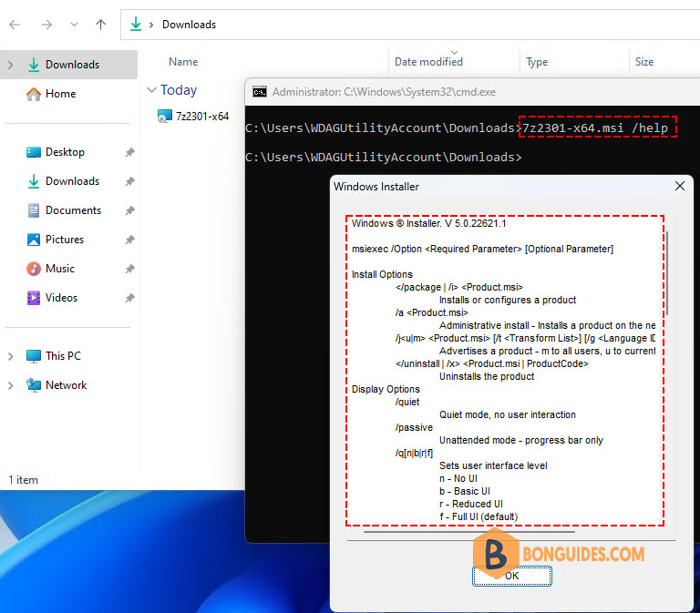Open Home in the navigation pane
700x613 pixels.
tap(61, 94)
